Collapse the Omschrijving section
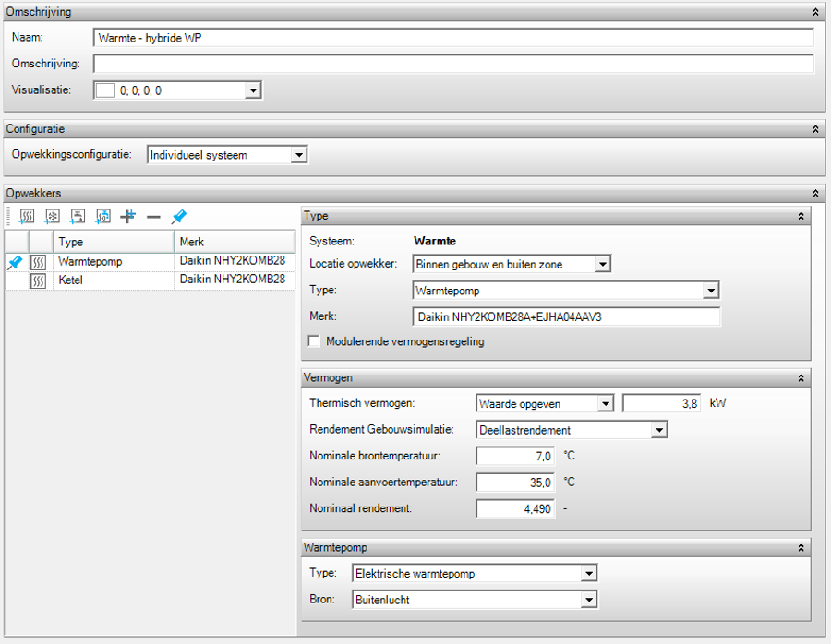Screen dimensions: 831x644 click(815, 12)
